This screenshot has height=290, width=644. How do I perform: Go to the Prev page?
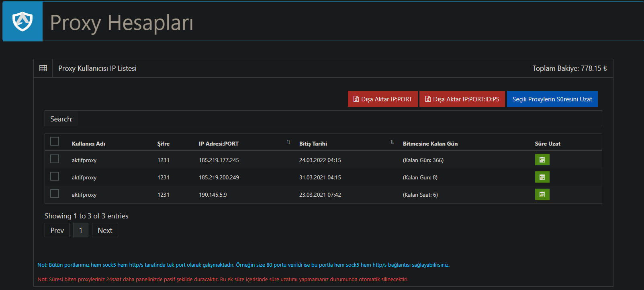pos(57,230)
